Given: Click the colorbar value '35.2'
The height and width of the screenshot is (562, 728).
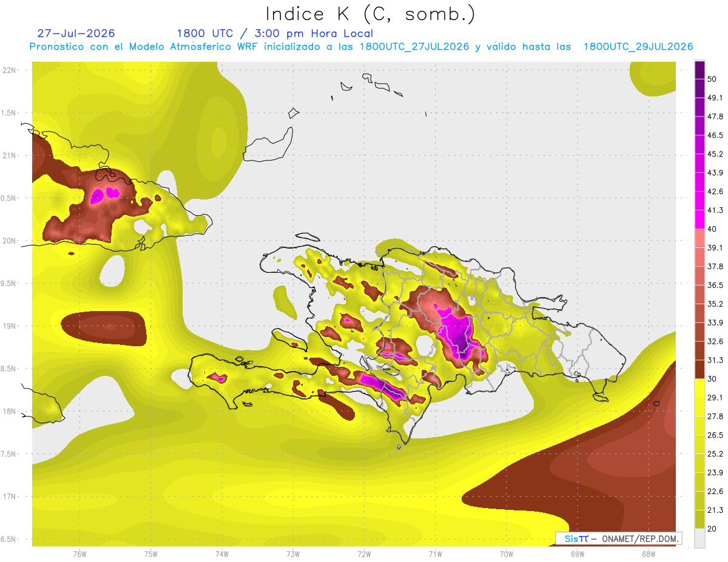Looking at the screenshot, I should [715, 304].
